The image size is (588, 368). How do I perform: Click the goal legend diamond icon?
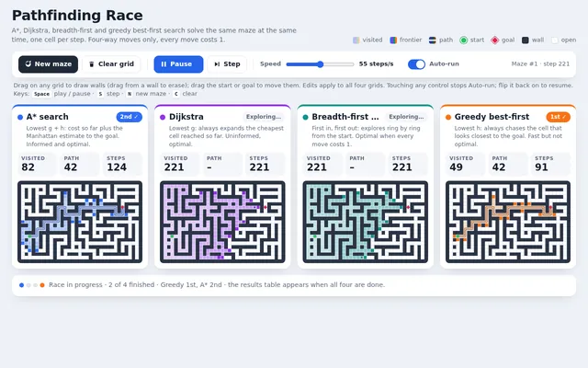495,40
